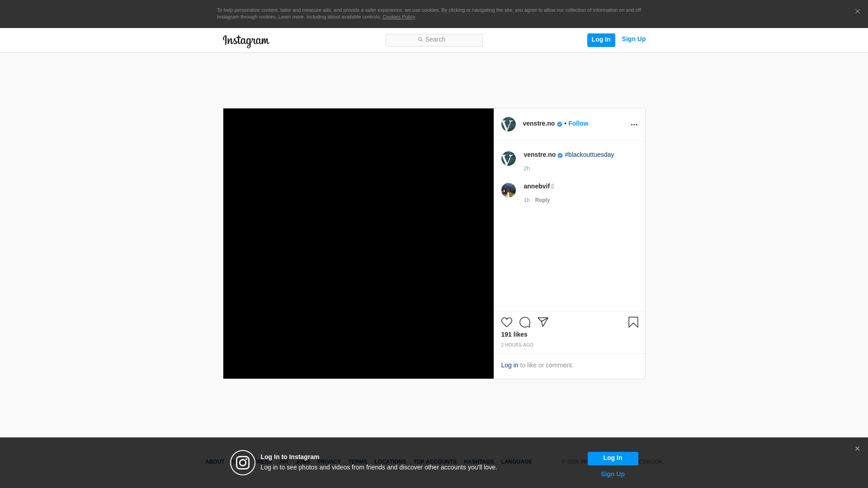The height and width of the screenshot is (488, 868).
Task: Open venstre.no profile picture in post header
Action: 508,124
